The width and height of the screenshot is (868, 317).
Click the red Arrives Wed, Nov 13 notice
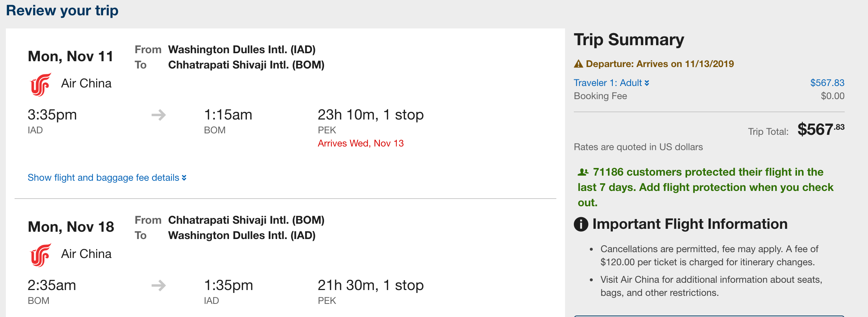click(x=360, y=143)
